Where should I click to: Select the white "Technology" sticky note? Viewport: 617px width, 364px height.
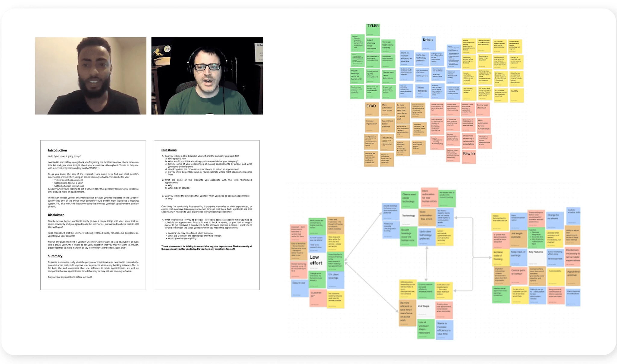(409, 218)
